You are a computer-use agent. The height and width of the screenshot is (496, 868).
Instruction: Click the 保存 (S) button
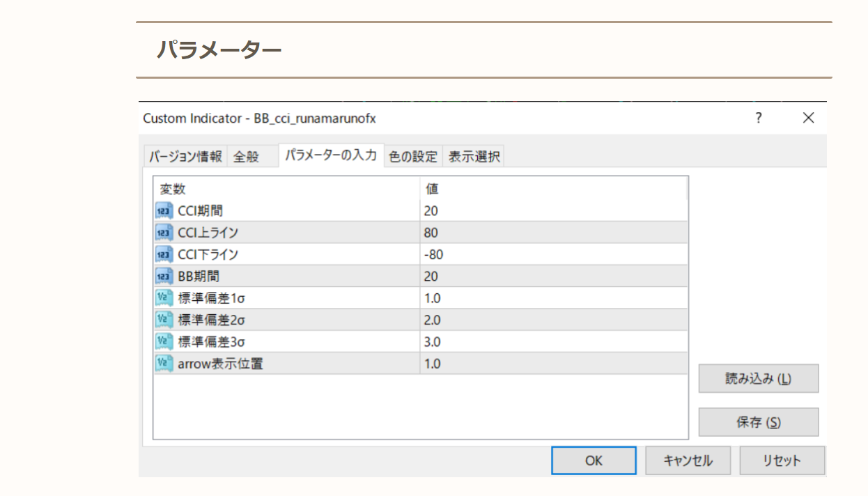click(758, 422)
